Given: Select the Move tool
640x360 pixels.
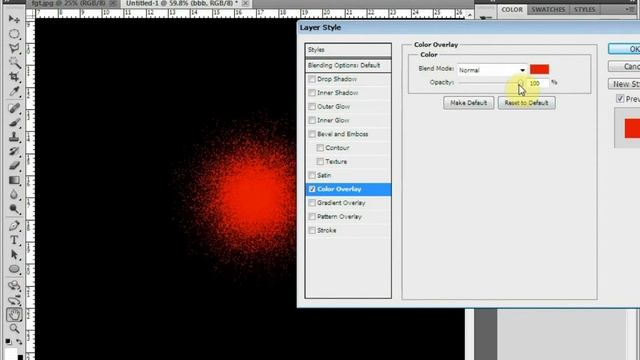Looking at the screenshot, I should pyautogui.click(x=14, y=19).
